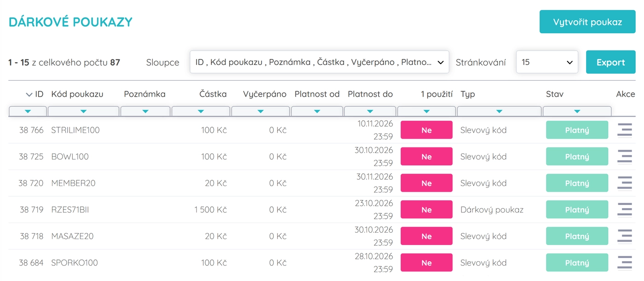The image size is (644, 281).
Task: Toggle the '1 použití' Ne badge for STRILIME100
Action: pyautogui.click(x=426, y=130)
